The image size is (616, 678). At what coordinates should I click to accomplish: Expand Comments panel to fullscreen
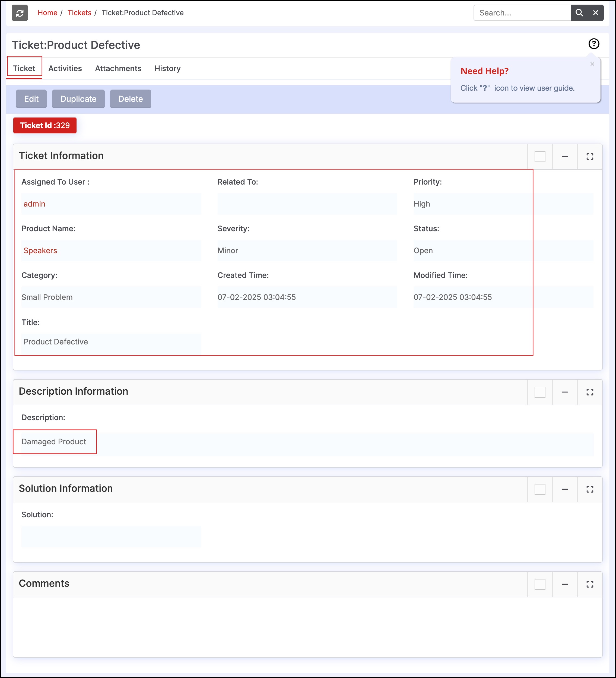[x=590, y=585]
